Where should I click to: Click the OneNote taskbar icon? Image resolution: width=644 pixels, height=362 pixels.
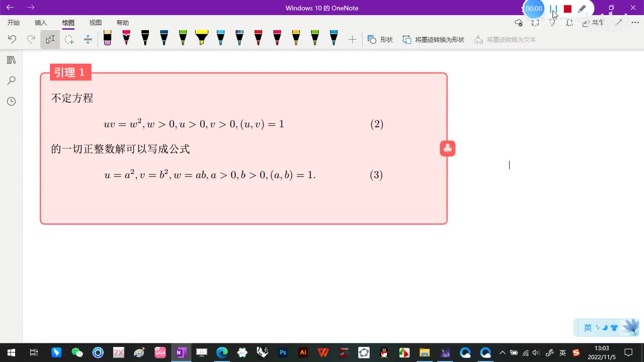click(180, 352)
